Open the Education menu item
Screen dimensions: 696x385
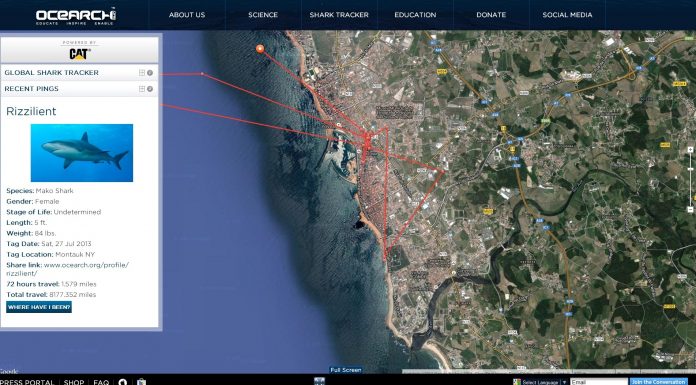tap(415, 15)
